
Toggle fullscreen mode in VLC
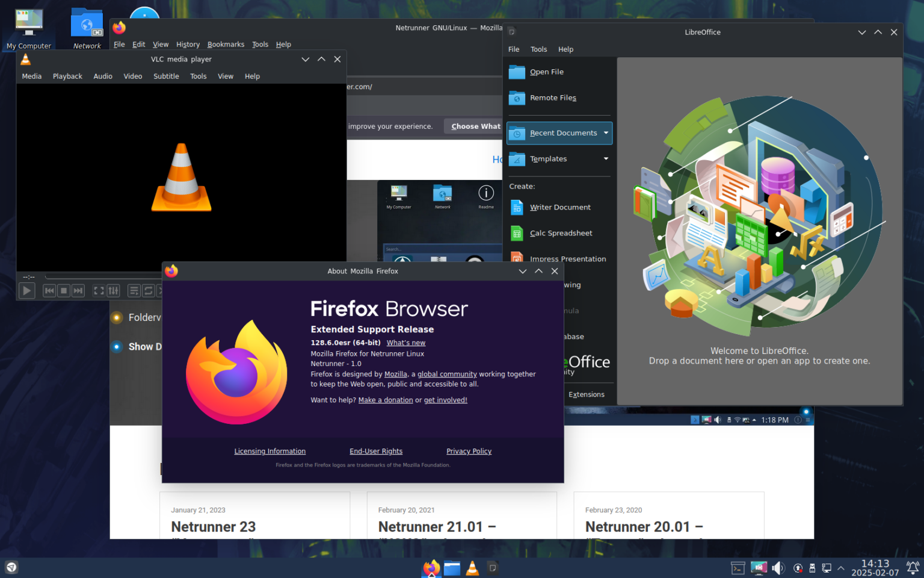98,290
